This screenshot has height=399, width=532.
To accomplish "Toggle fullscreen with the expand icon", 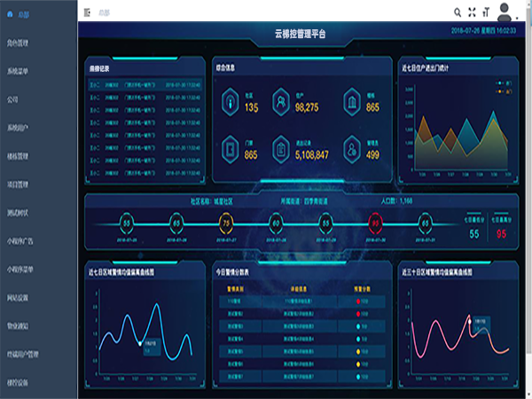I will click(x=472, y=12).
